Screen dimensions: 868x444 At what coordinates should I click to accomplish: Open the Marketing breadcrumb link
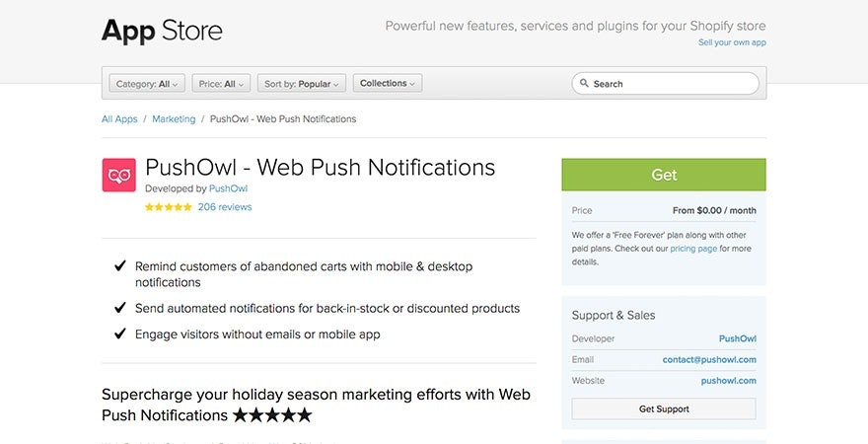(x=174, y=119)
